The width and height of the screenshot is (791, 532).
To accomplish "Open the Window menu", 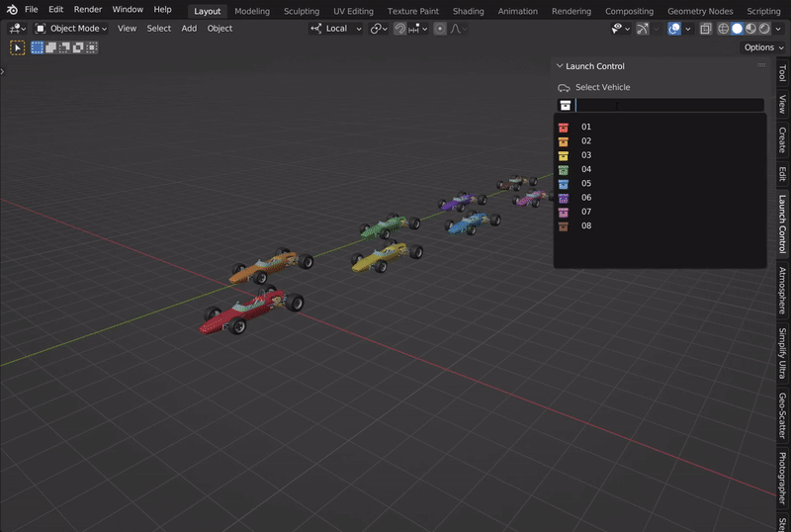I will [128, 10].
